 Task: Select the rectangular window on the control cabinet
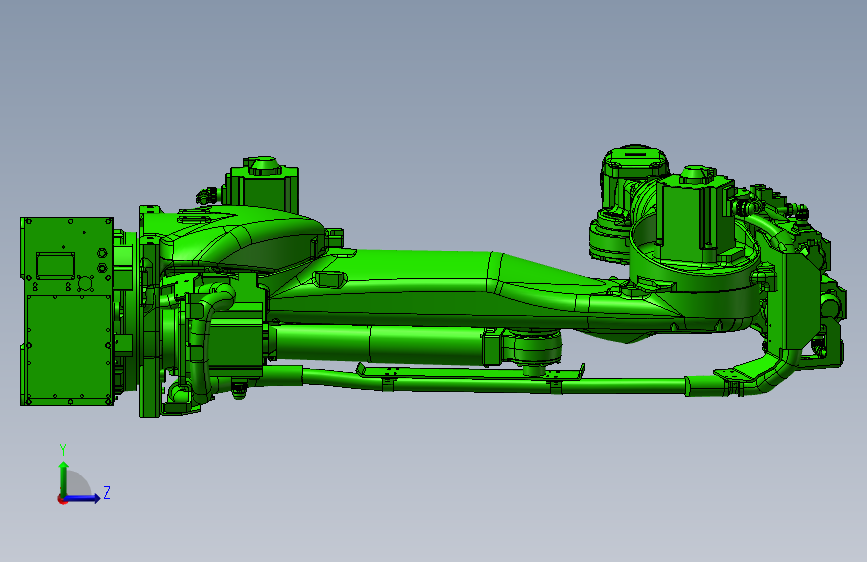coord(55,266)
